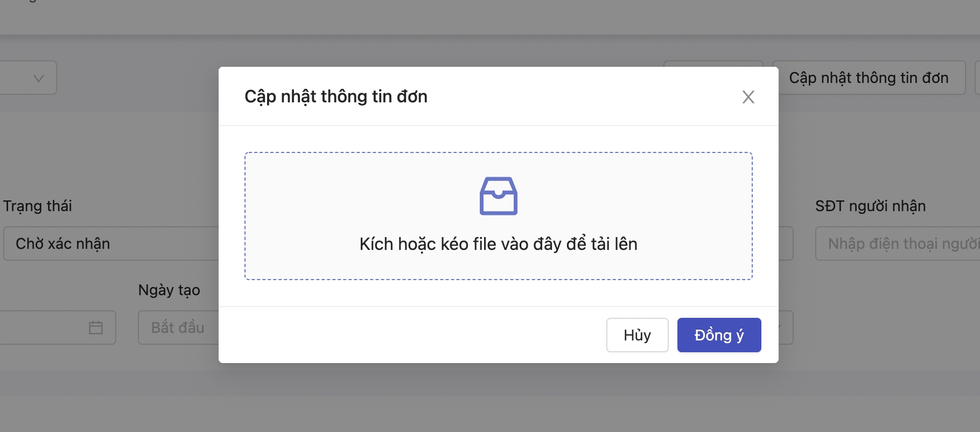This screenshot has height=432, width=980.
Task: Click the hidden button left of background 'Cập nhật thông tin đơn'
Action: click(x=713, y=64)
